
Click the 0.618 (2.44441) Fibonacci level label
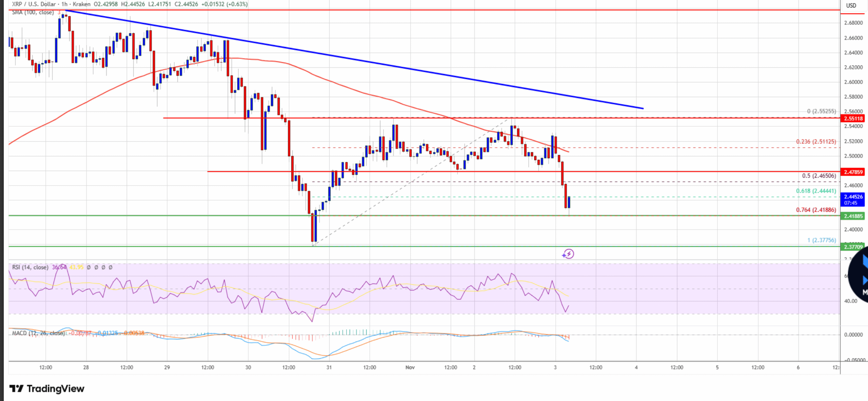tap(816, 191)
